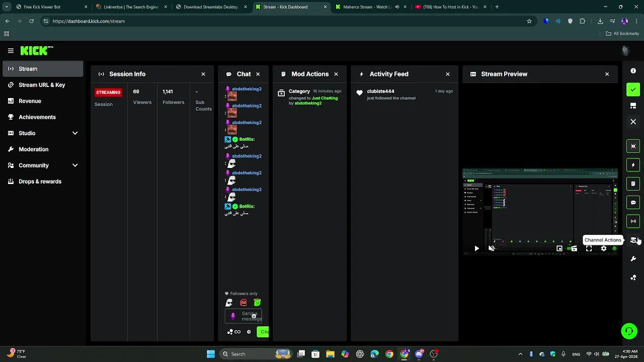This screenshot has width=644, height=362.
Task: Go to Stream in sidebar
Action: 43,69
